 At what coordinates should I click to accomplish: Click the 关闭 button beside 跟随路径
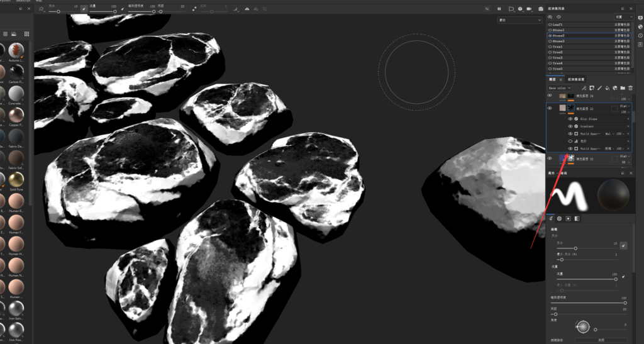[x=601, y=340]
